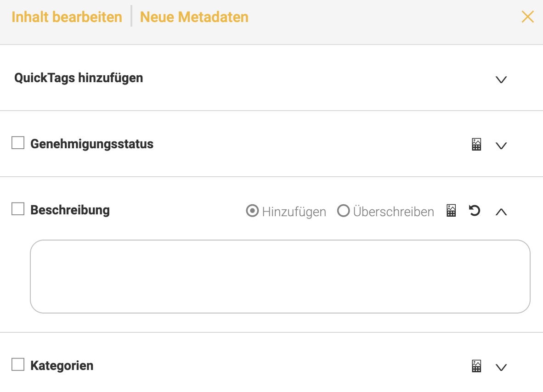
Task: Check the Kategorien checkbox
Action: [x=18, y=365]
